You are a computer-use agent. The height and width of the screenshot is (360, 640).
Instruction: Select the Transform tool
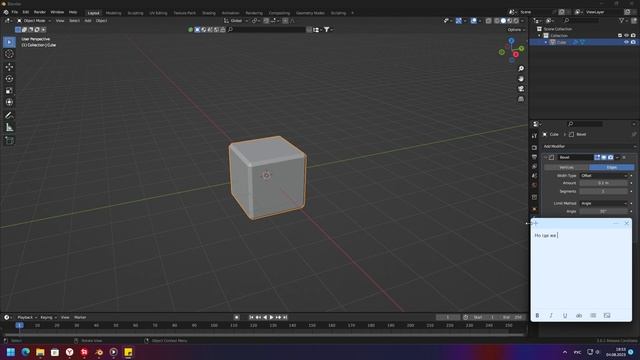pos(9,102)
